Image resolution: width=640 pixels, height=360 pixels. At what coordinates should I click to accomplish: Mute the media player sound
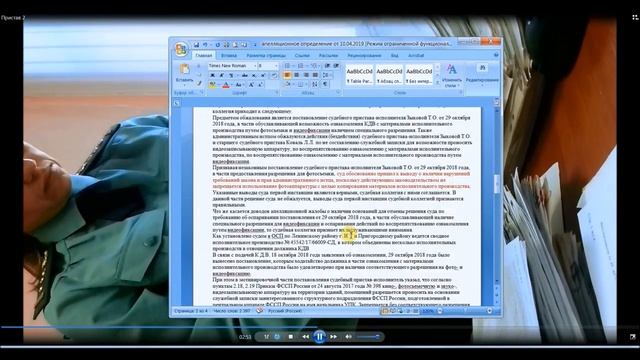click(348, 337)
